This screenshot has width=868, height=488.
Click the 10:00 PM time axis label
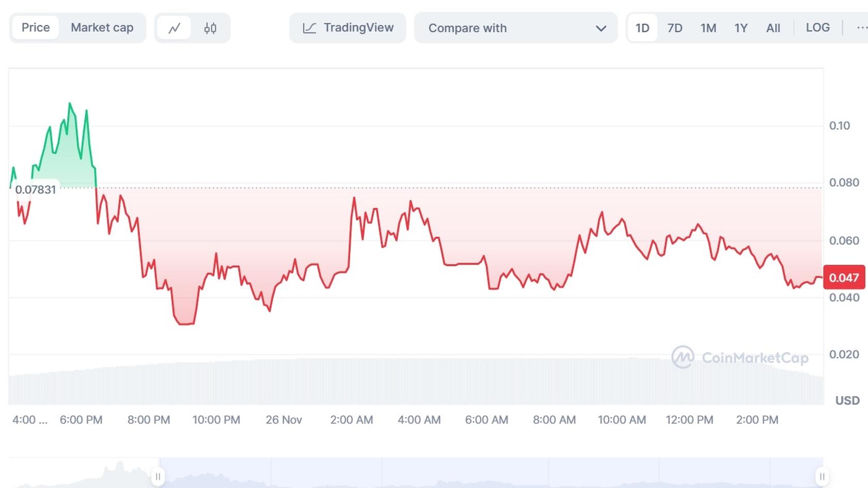pos(216,420)
